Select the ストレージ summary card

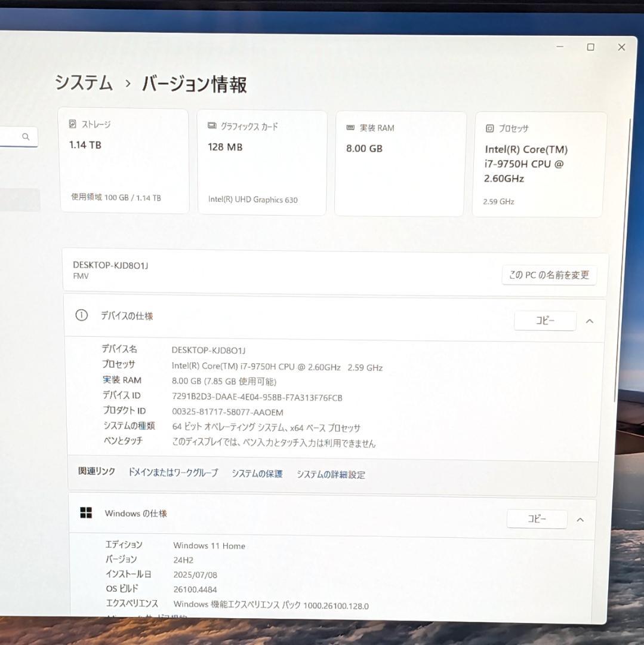123,161
